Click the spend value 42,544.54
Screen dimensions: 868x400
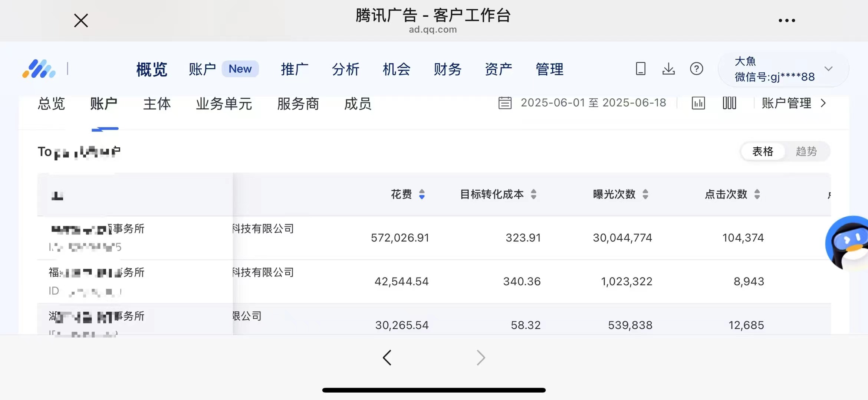402,281
